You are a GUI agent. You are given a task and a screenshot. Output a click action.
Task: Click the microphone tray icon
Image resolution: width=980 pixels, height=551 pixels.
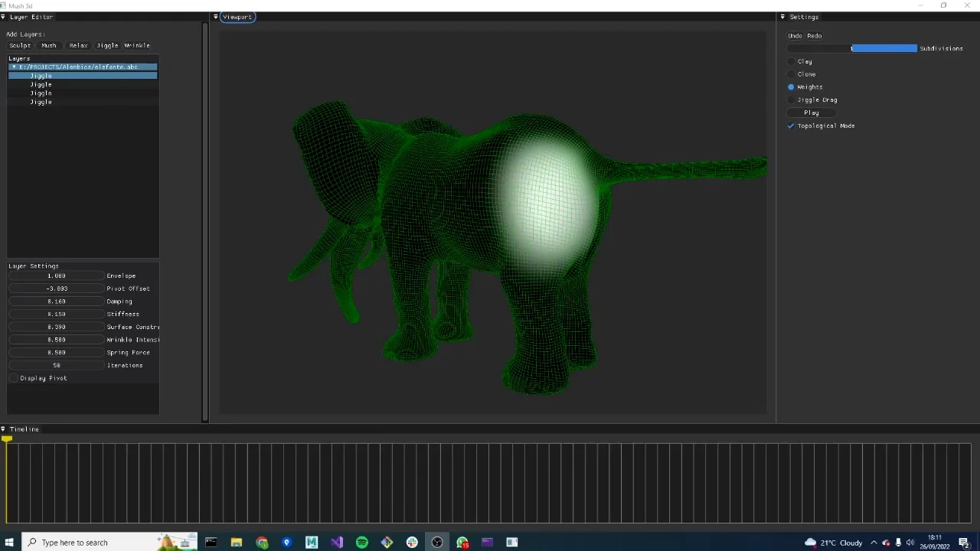tap(898, 543)
